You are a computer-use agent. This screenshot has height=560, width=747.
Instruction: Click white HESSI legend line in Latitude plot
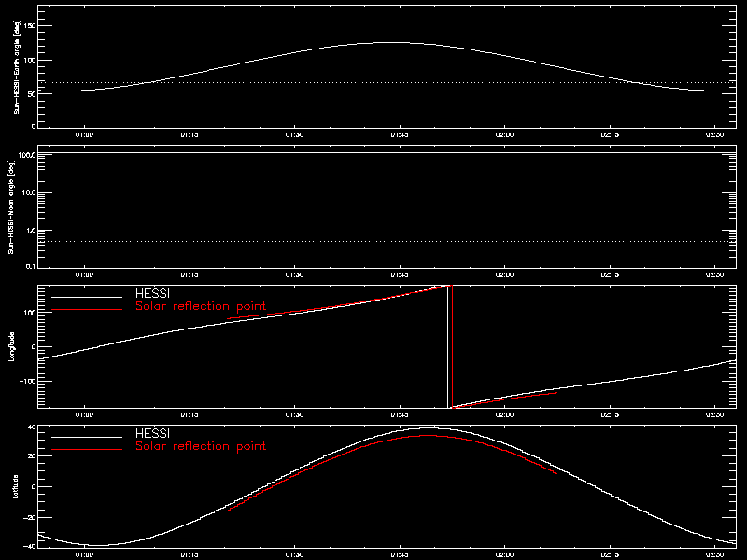point(87,437)
